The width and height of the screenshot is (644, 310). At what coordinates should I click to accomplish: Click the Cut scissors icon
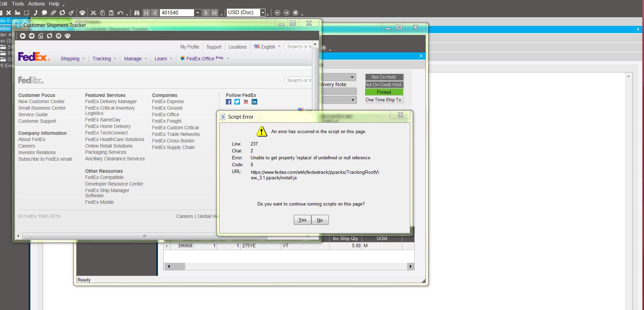[x=93, y=13]
